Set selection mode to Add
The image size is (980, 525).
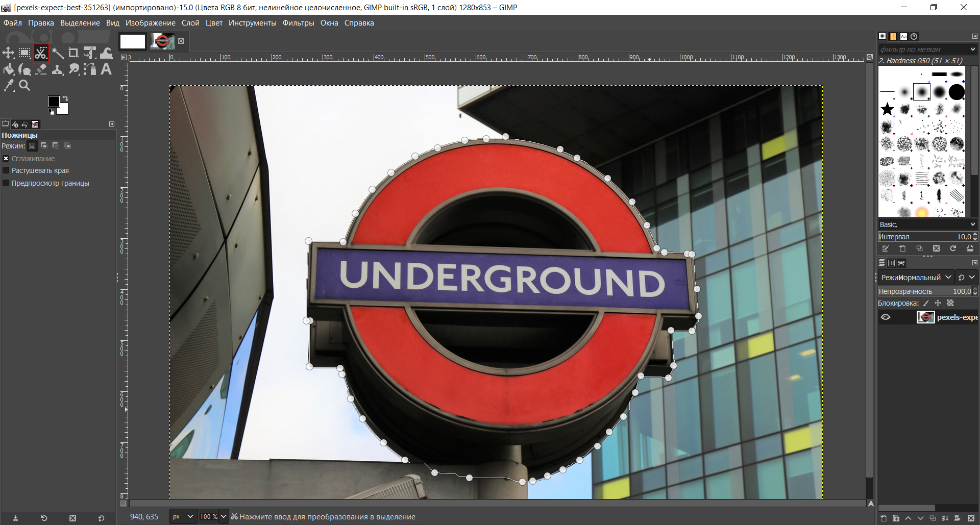coord(44,146)
